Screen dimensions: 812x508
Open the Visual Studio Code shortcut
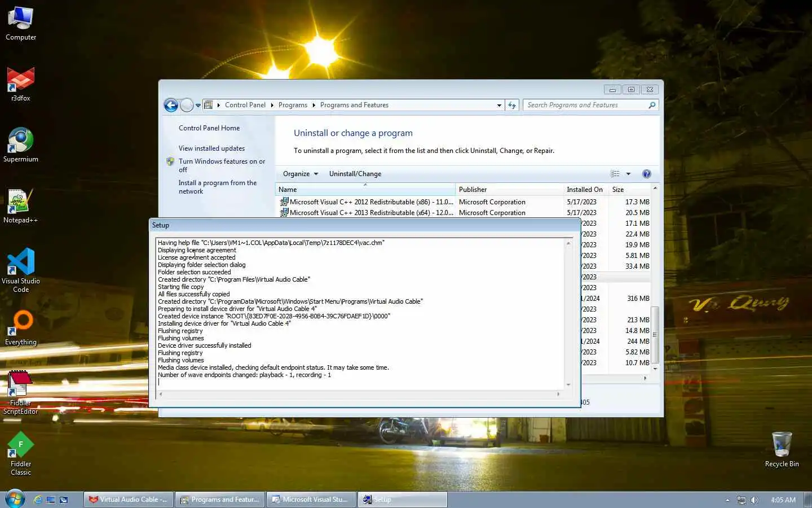(x=21, y=271)
